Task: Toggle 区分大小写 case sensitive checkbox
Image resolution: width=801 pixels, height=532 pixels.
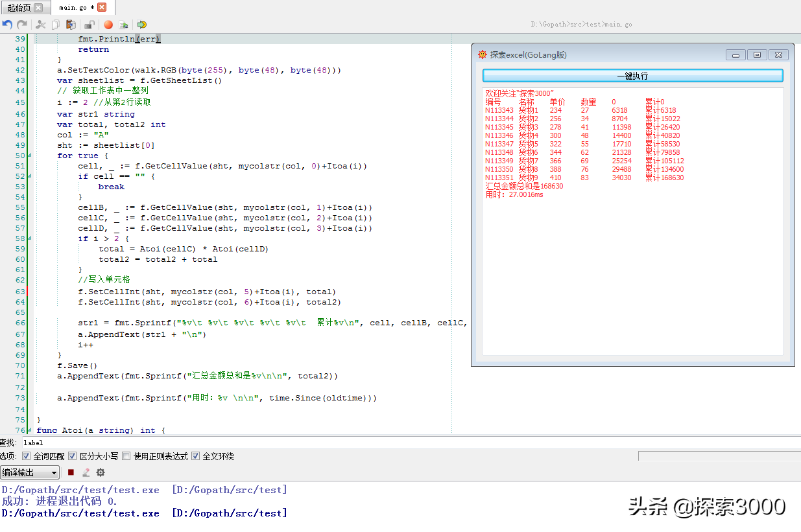Action: click(x=73, y=456)
